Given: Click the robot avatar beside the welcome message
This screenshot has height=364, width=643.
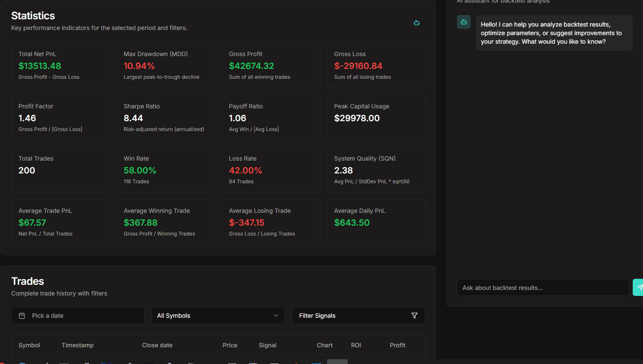Looking at the screenshot, I should point(463,21).
